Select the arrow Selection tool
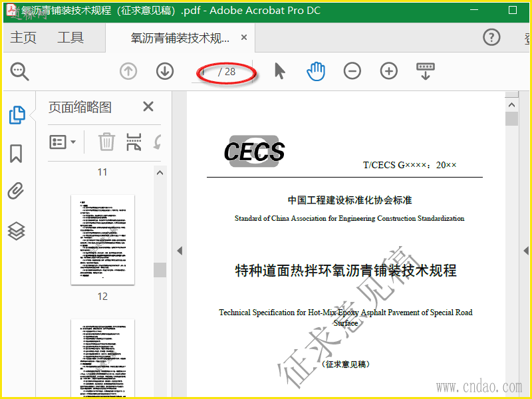The height and width of the screenshot is (399, 532). (x=279, y=71)
